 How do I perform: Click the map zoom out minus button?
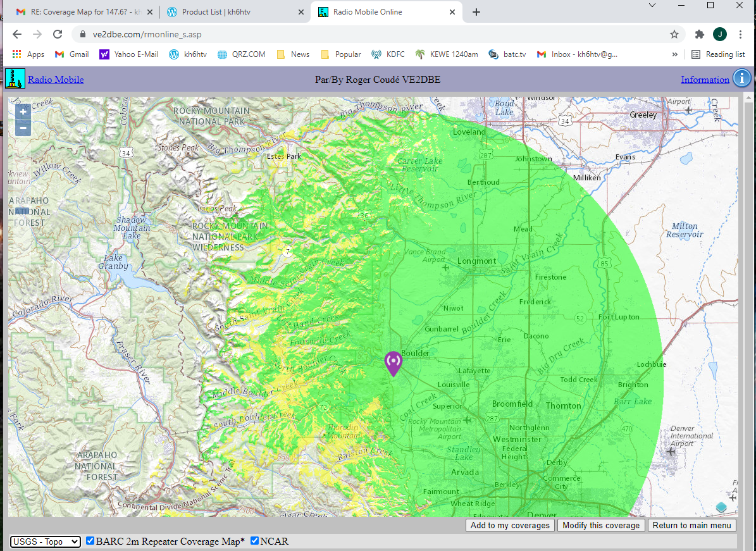tap(23, 128)
